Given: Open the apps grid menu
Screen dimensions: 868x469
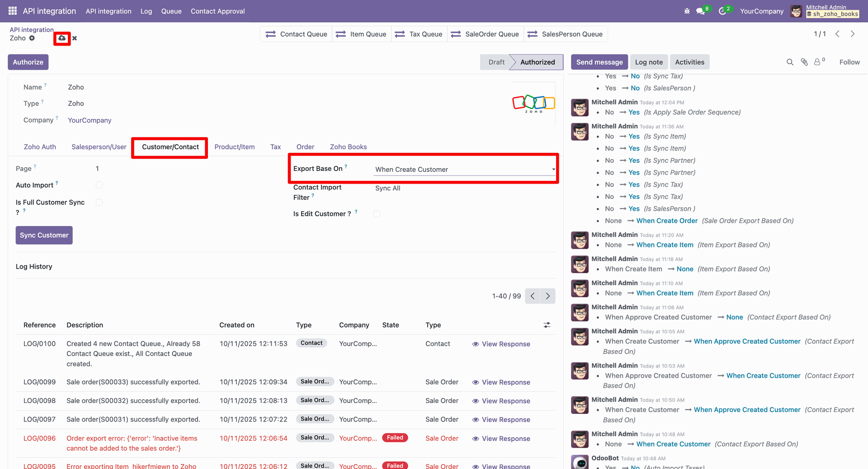Looking at the screenshot, I should point(13,11).
